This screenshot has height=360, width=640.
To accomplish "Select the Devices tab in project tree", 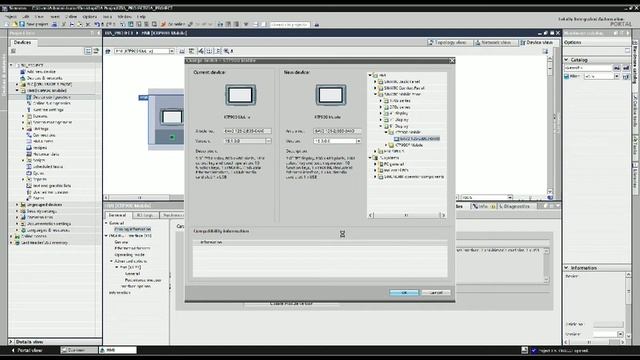I will 22,42.
